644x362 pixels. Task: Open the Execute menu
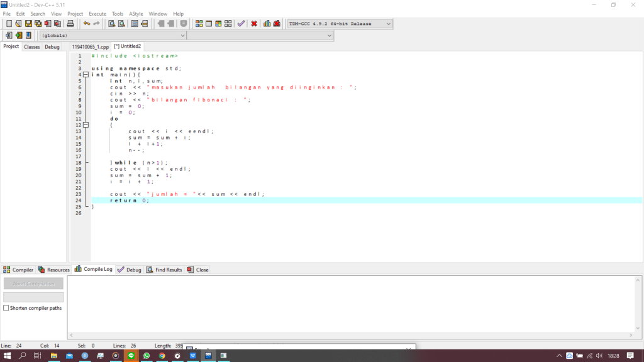(x=97, y=13)
